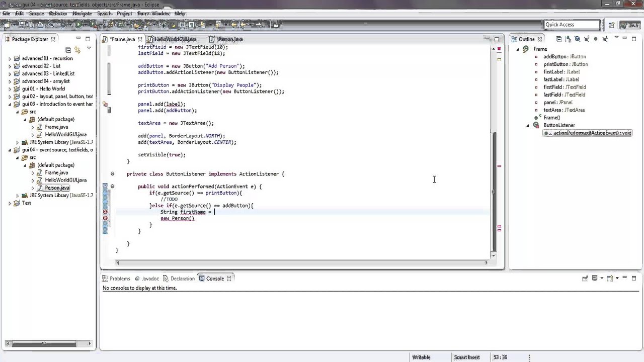Maximize the Console view panel

coord(634,278)
